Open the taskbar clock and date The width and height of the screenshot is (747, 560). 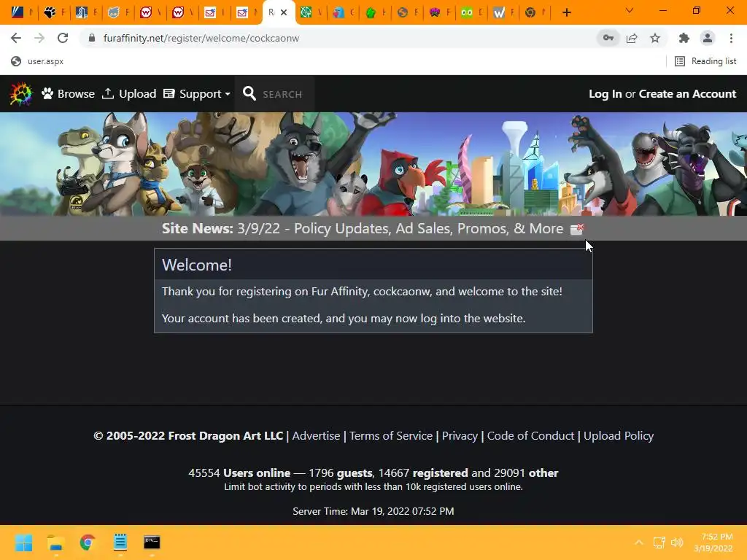pyautogui.click(x=713, y=542)
